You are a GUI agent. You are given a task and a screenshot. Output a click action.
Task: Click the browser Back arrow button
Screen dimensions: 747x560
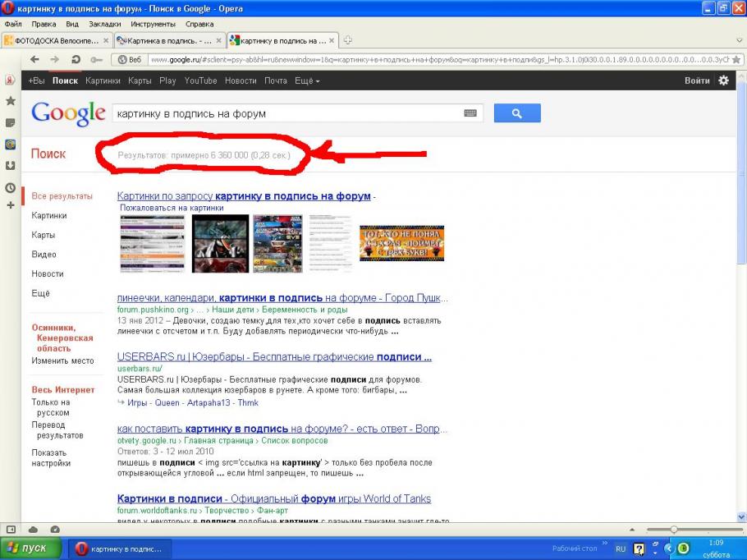point(34,59)
